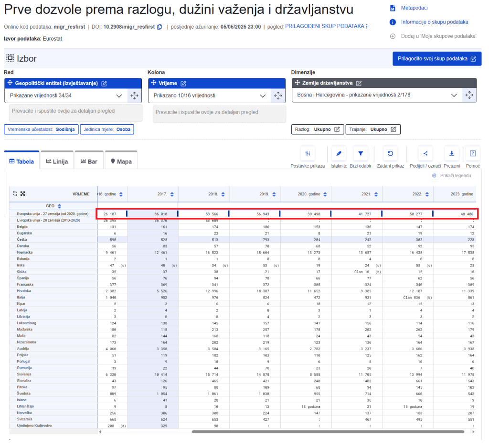Click the 'Izvor podataka: Eurostat' text
This screenshot has height=448, width=489.
click(33, 39)
